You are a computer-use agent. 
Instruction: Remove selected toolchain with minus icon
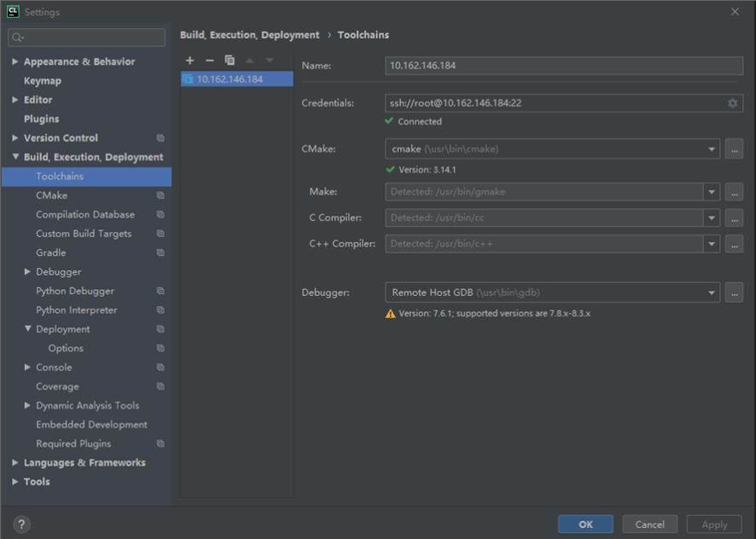click(210, 61)
